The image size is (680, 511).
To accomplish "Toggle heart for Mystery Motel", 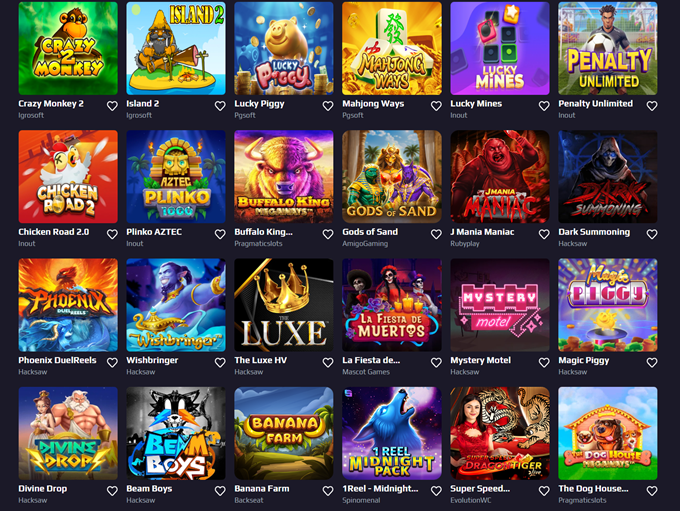I will [544, 363].
